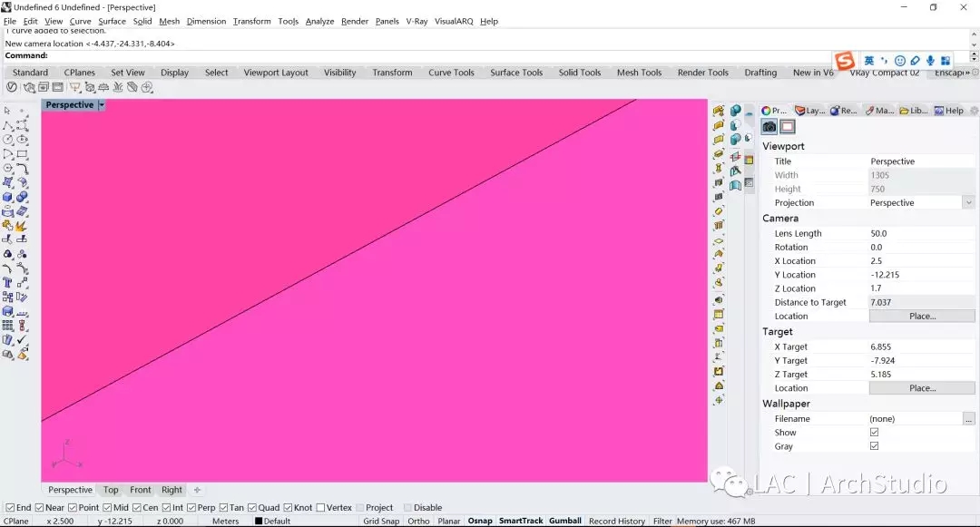The image size is (980, 527).
Task: Pick the control point curve tool
Action: [22, 125]
